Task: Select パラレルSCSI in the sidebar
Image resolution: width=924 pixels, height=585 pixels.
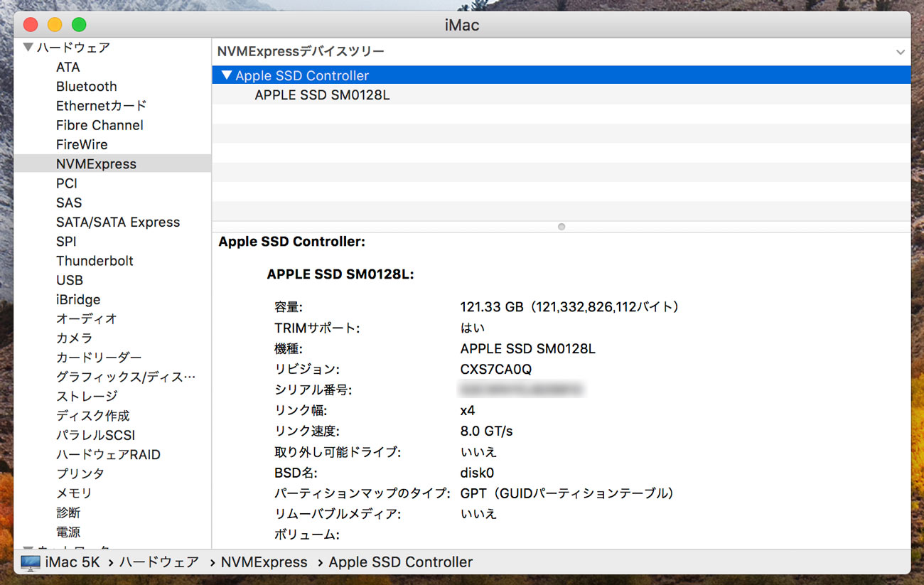Action: point(95,435)
